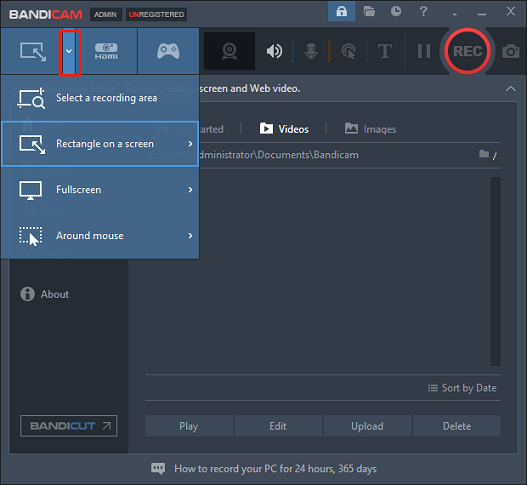Switch to HDMI device recording mode
The height and width of the screenshot is (485, 527).
pos(106,51)
